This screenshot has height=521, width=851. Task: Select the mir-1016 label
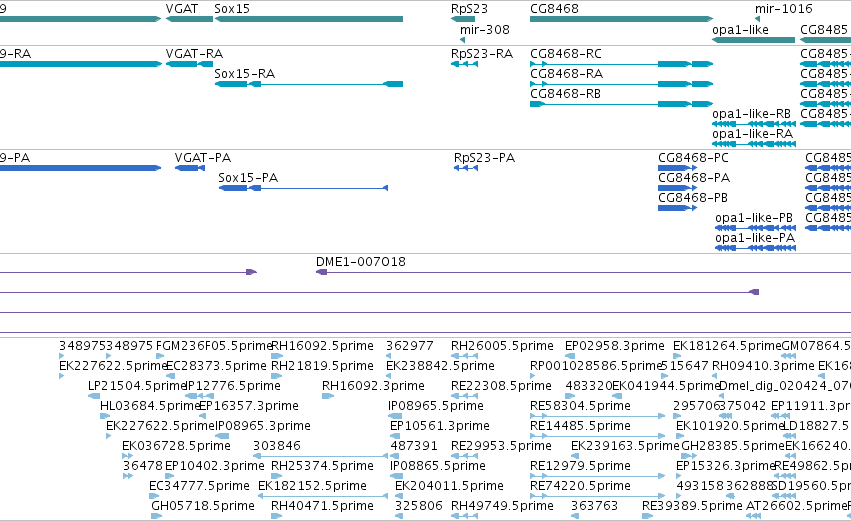(x=783, y=9)
